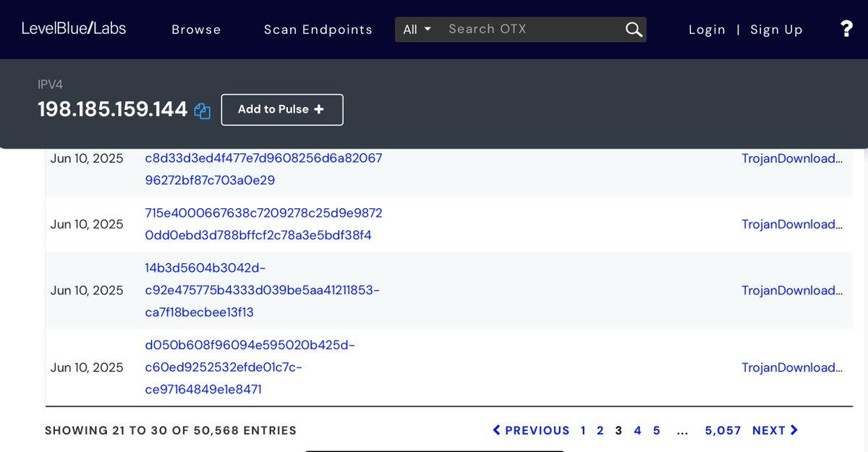This screenshot has width=868, height=452.
Task: Open TrojanDownloader detection in last row
Action: pos(792,367)
